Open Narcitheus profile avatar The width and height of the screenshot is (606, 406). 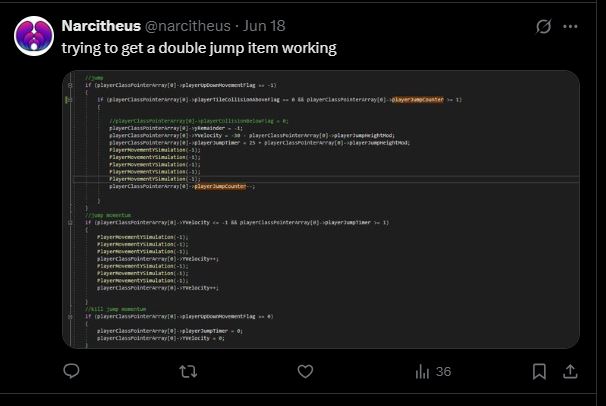(x=34, y=36)
